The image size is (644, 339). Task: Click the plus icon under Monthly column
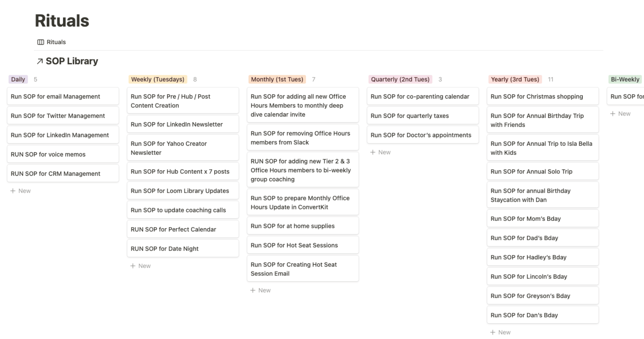coord(253,290)
